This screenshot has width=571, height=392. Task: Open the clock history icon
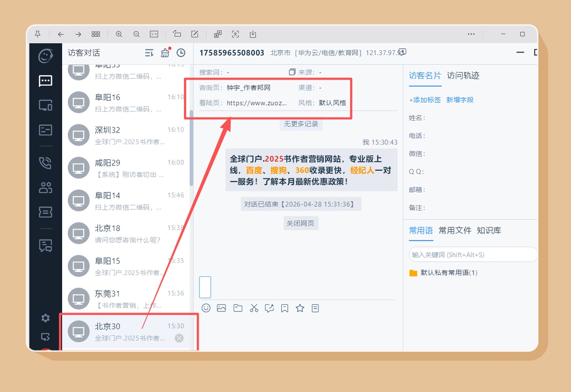click(181, 53)
